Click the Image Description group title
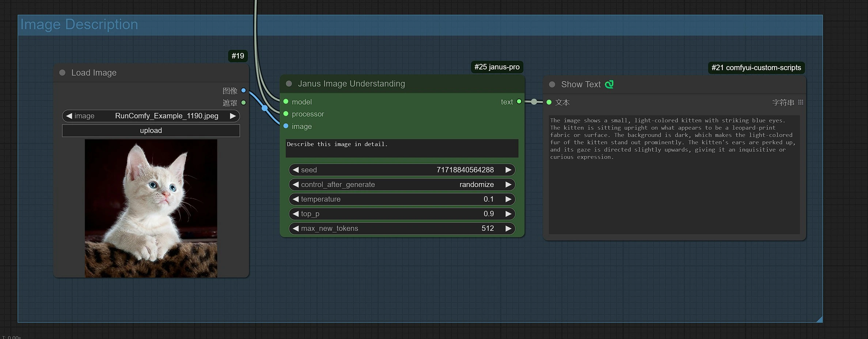The height and width of the screenshot is (339, 868). 79,24
